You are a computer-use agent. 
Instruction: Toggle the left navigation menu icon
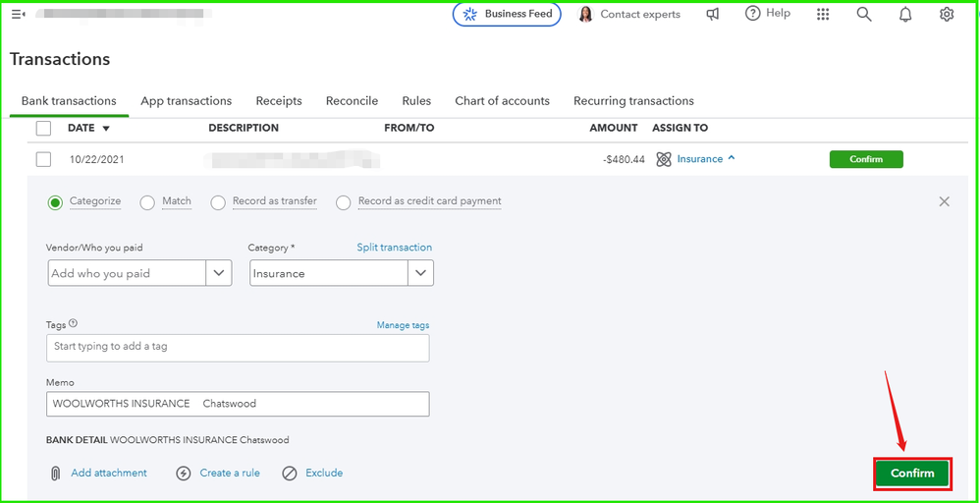click(x=18, y=14)
